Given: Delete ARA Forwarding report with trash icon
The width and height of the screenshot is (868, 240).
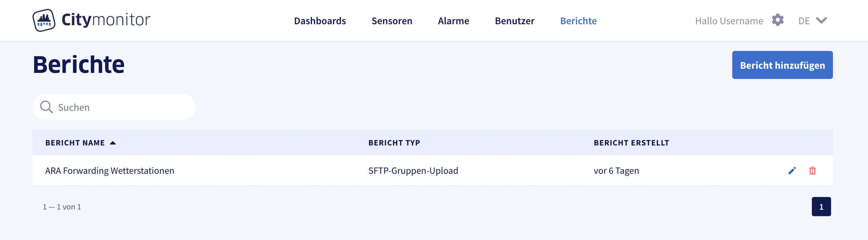Looking at the screenshot, I should tap(813, 171).
